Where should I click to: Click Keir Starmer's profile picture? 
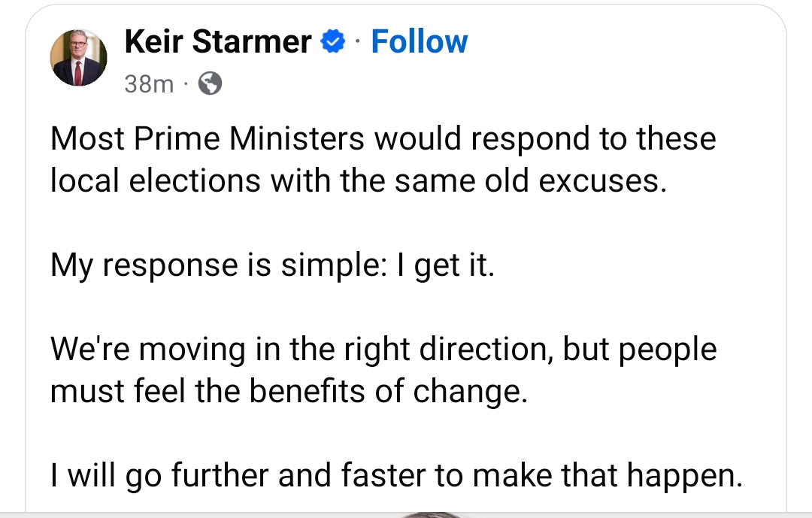tap(78, 59)
